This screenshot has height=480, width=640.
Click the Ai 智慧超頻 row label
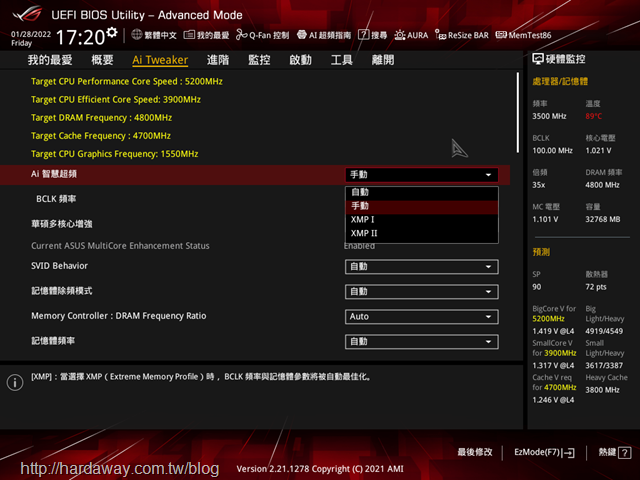[x=54, y=174]
